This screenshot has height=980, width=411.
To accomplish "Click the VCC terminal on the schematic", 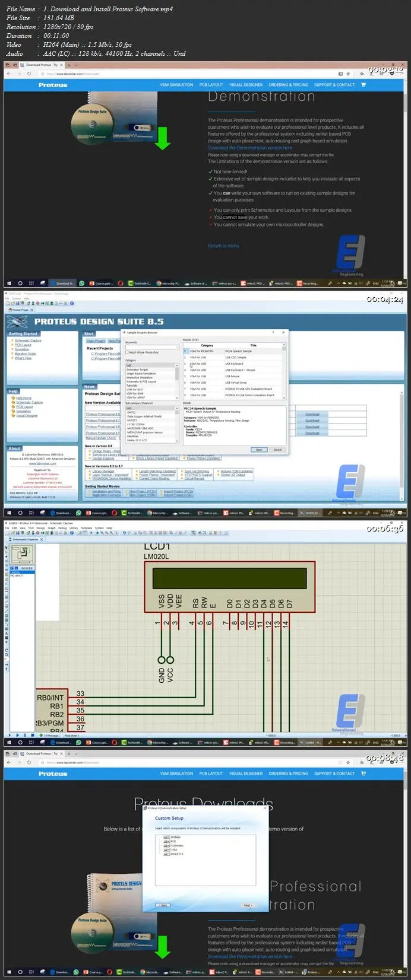I will coord(170,660).
